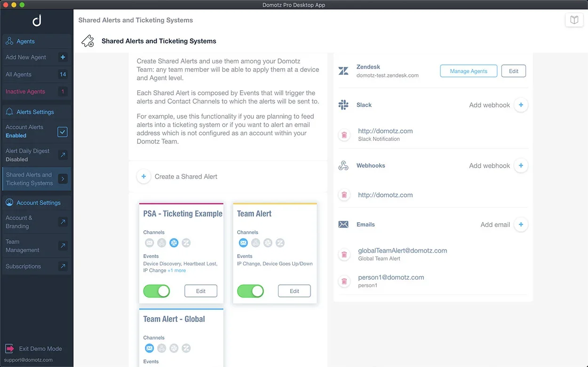This screenshot has width=588, height=367.
Task: Open the Alerts Settings section header
Action: pyautogui.click(x=37, y=112)
